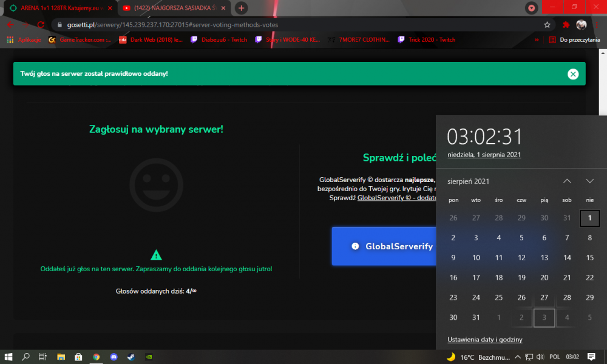Open the Do przeczytania reading list
This screenshot has height=364, width=607.
(574, 40)
